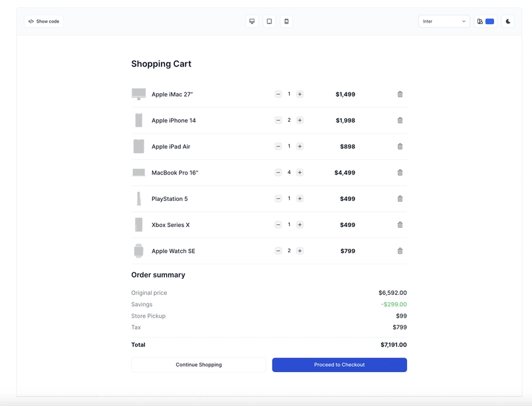Decrease quantity of Apple Watch SE

(278, 251)
